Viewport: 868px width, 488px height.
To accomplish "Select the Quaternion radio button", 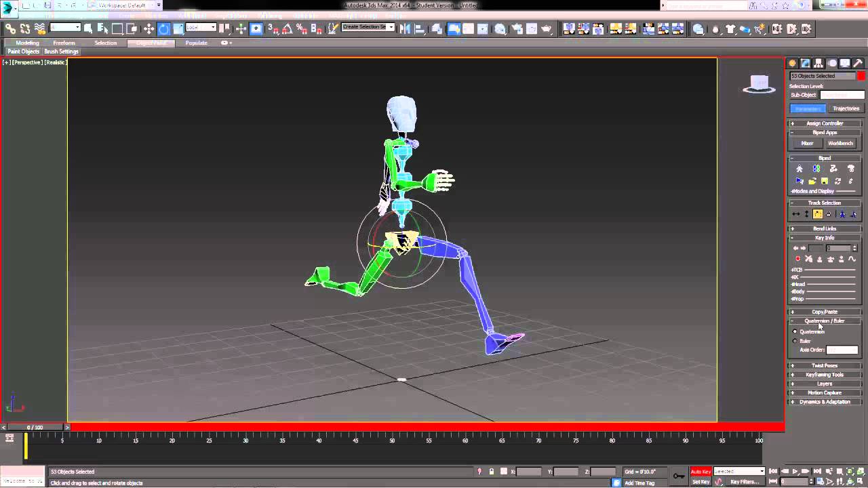I will 795,331.
